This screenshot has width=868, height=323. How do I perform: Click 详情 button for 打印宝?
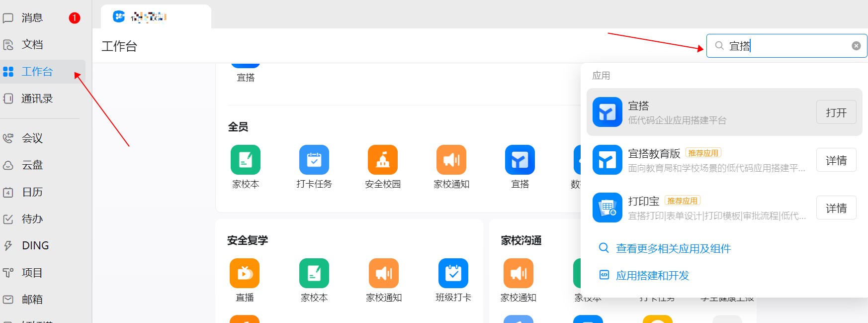point(836,208)
